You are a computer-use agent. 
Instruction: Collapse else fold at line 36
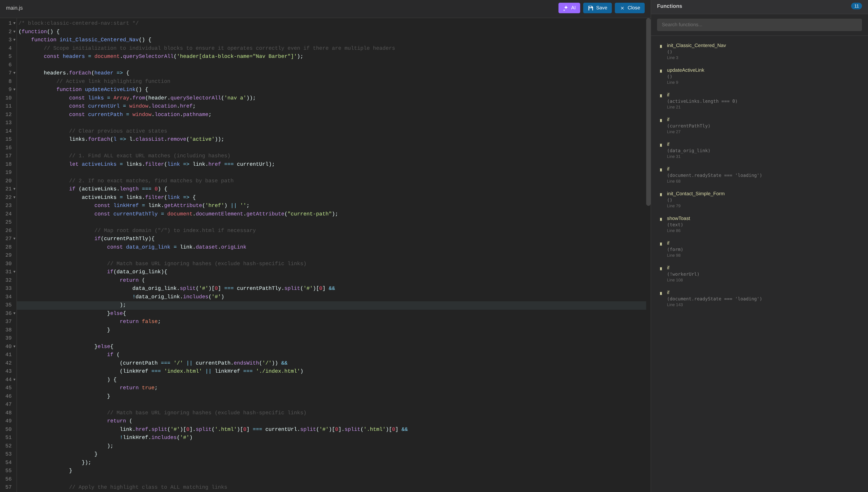click(14, 313)
